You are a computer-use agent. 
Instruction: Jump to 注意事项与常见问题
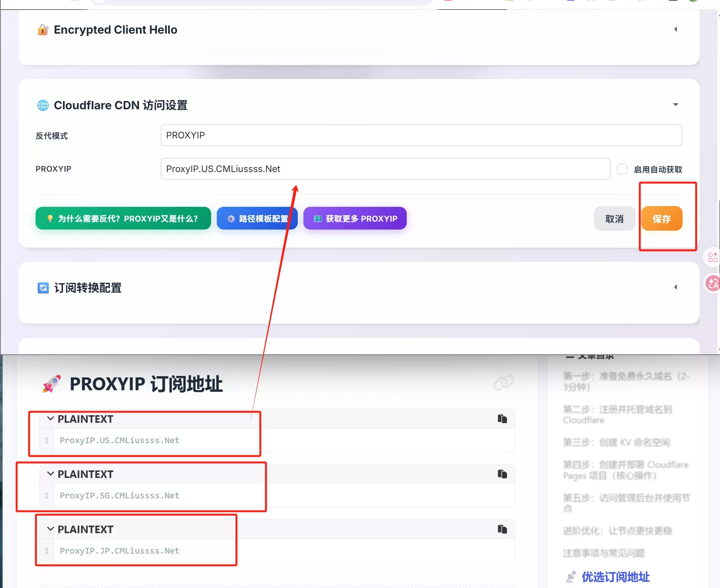tap(603, 553)
